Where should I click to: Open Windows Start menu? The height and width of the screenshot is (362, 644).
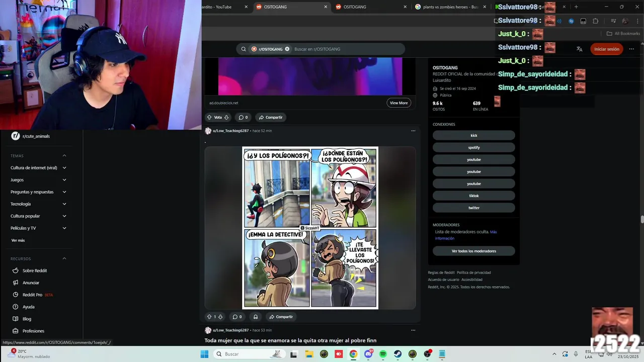[204, 354]
